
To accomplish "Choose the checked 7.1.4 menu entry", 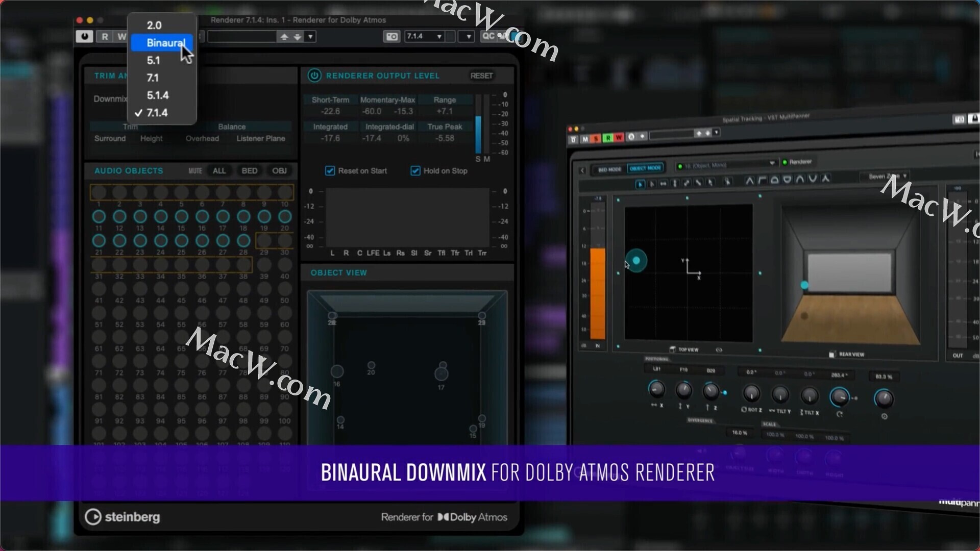I will pyautogui.click(x=162, y=113).
